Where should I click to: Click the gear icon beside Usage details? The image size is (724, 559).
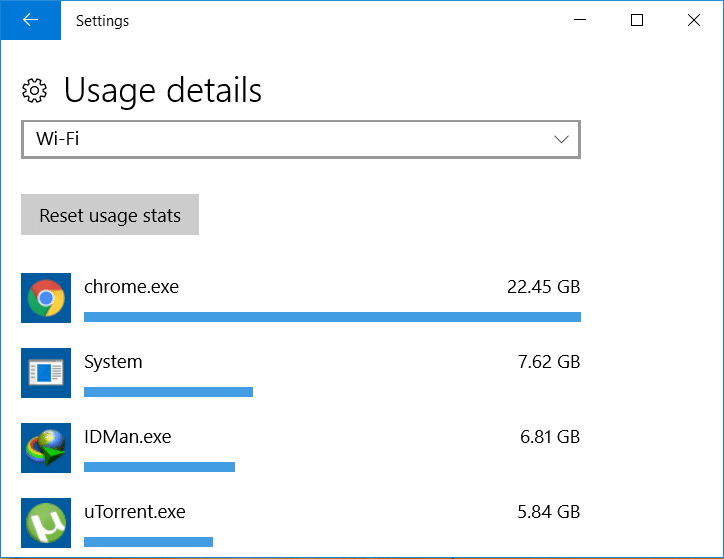click(35, 90)
